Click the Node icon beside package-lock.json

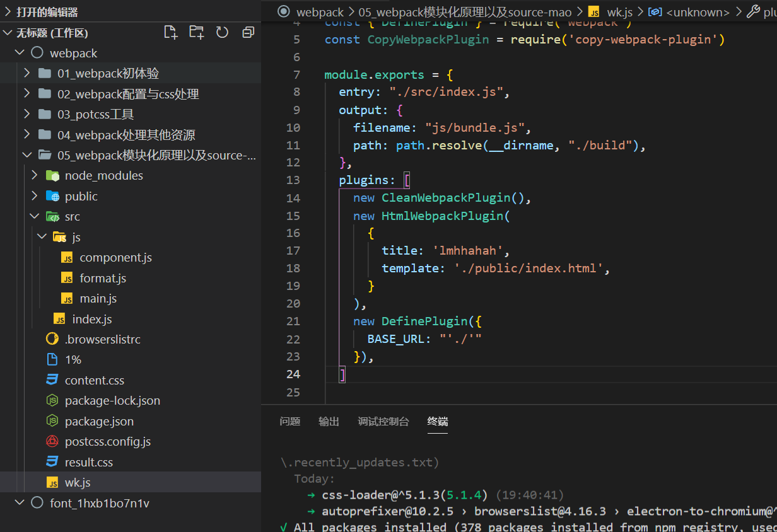[x=52, y=400]
